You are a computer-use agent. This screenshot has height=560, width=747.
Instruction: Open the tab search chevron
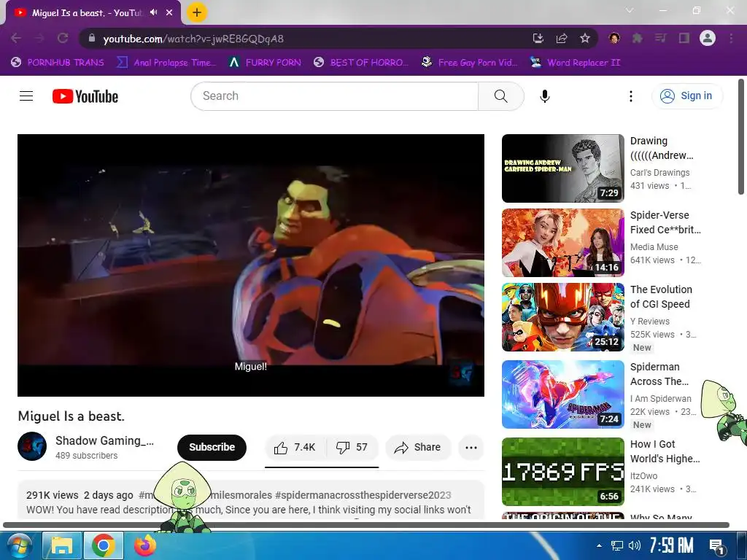point(630,10)
